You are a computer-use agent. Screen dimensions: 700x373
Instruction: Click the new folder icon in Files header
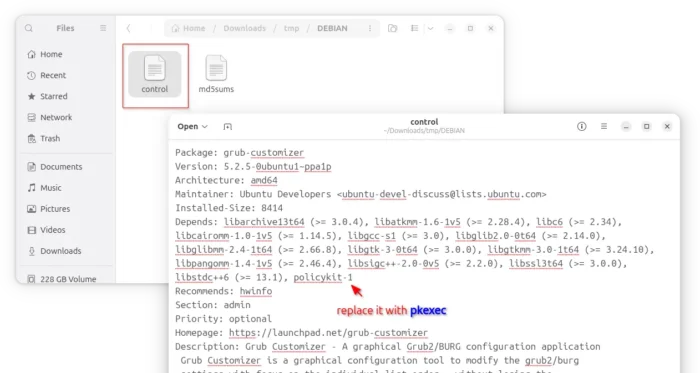[392, 28]
